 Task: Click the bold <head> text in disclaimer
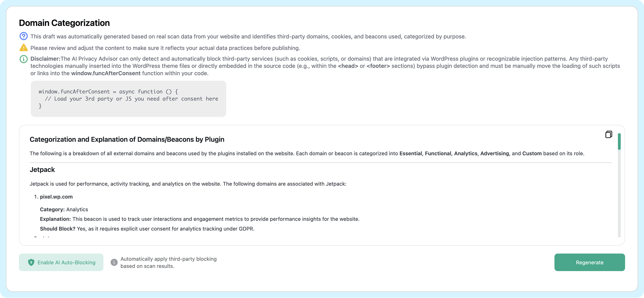tap(348, 66)
